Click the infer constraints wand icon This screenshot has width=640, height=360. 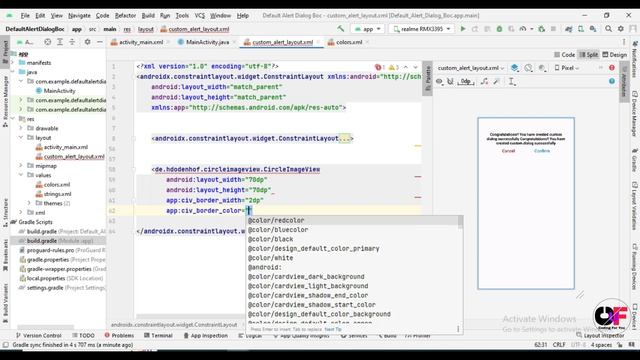tap(496, 82)
